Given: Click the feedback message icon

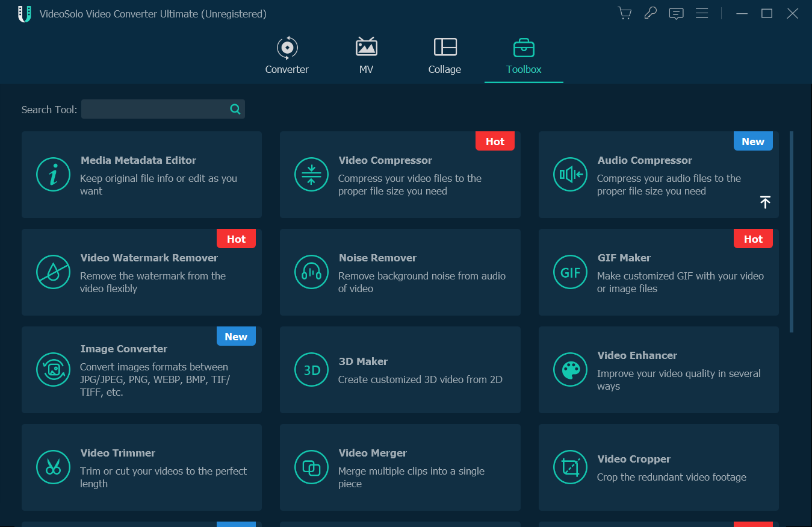Looking at the screenshot, I should coord(677,13).
